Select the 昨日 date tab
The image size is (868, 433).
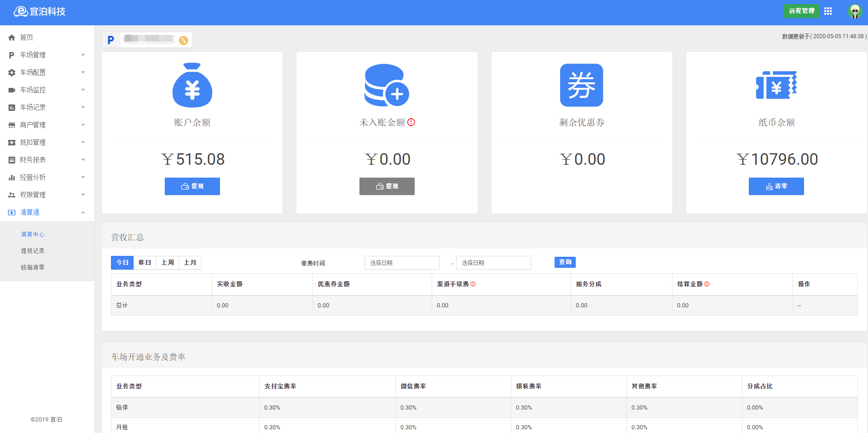pos(145,263)
